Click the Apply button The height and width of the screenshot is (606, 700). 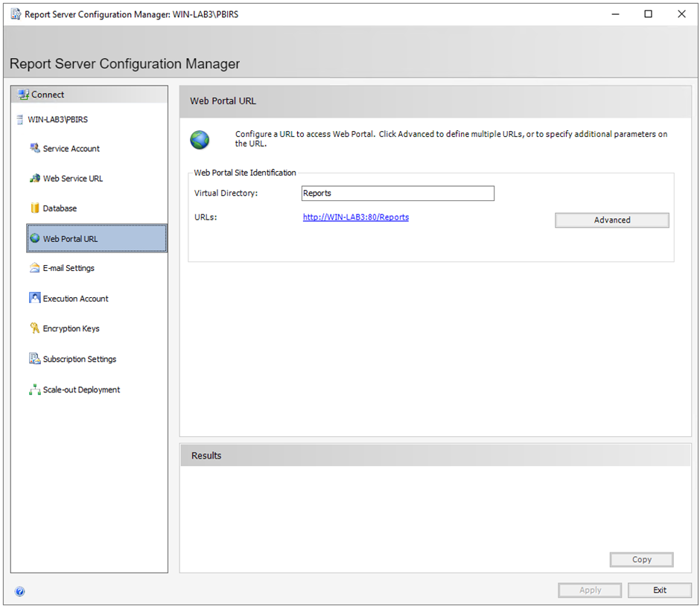point(590,590)
